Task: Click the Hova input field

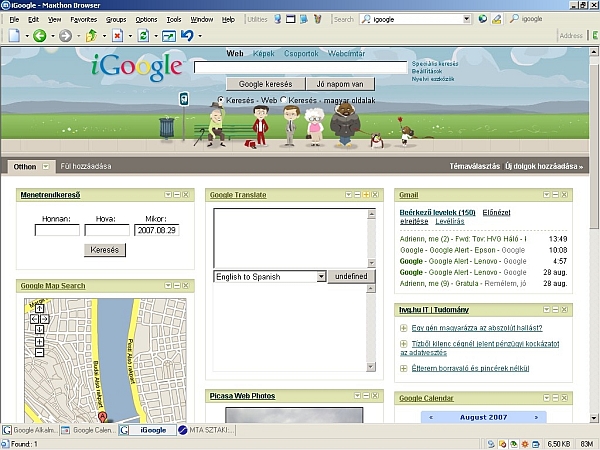Action: [x=107, y=230]
